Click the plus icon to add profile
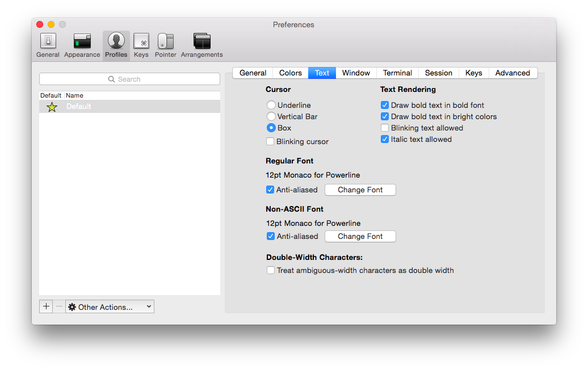 coord(46,306)
